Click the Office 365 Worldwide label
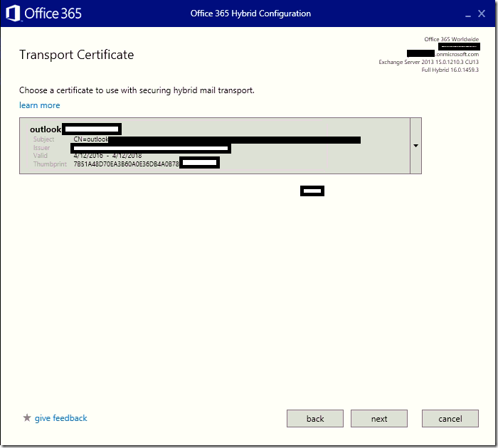This screenshot has width=498, height=448. 451,39
